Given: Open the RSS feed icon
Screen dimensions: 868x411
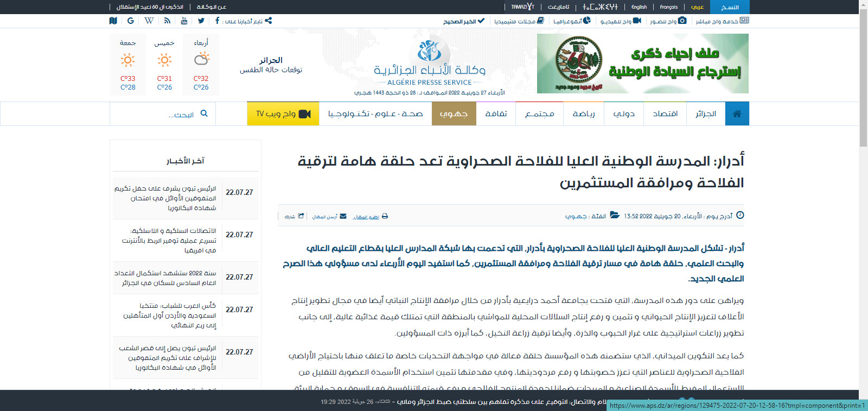Looking at the screenshot, I should click(x=167, y=21).
